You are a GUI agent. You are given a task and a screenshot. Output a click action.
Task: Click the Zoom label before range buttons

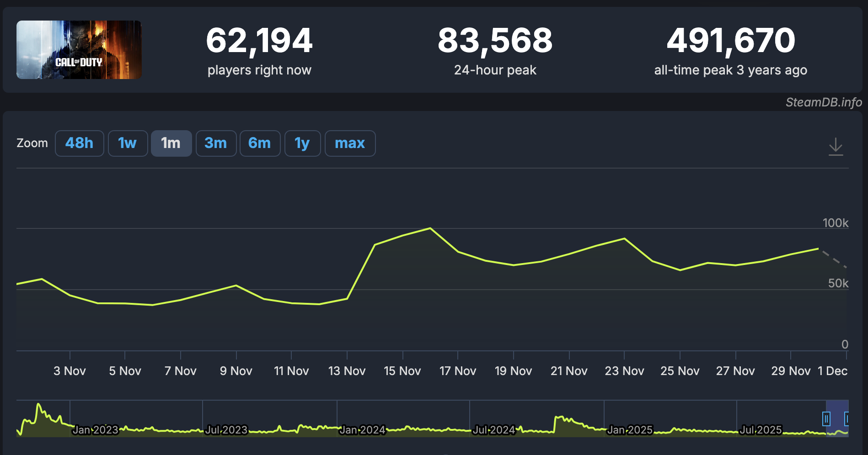click(32, 143)
